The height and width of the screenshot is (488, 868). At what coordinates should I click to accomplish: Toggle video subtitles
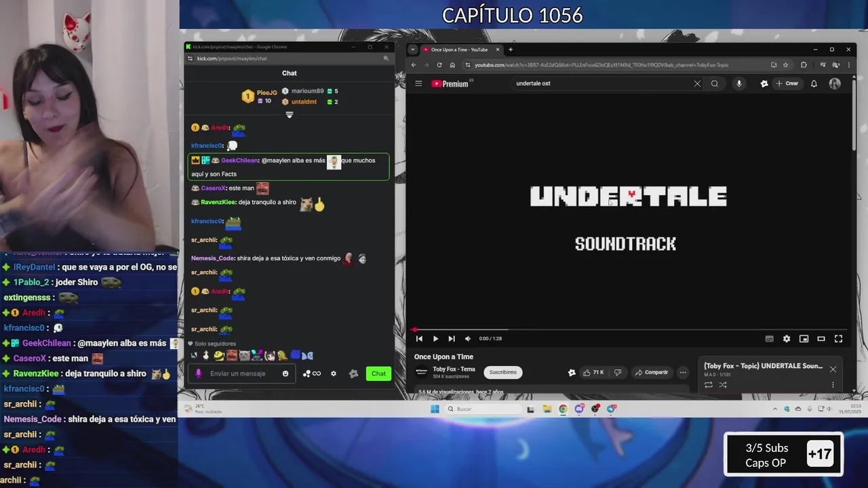(769, 339)
